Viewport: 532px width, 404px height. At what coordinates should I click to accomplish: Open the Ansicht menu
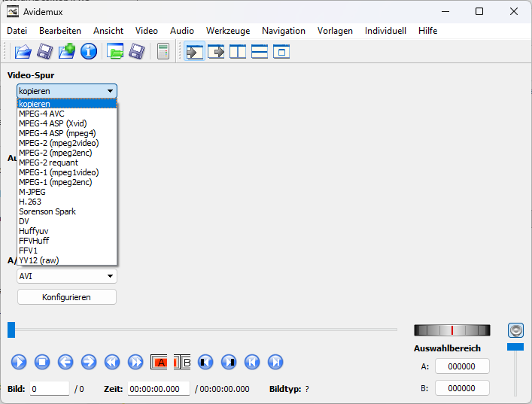click(108, 31)
